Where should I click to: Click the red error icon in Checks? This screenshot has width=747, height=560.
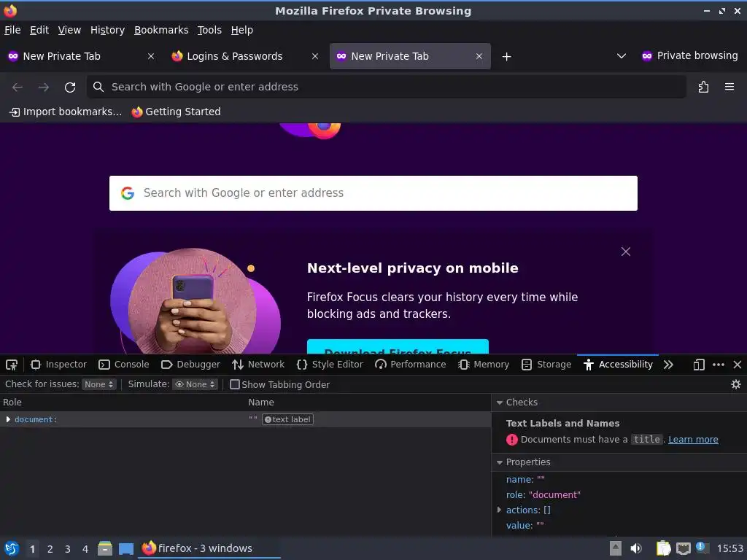click(x=511, y=440)
